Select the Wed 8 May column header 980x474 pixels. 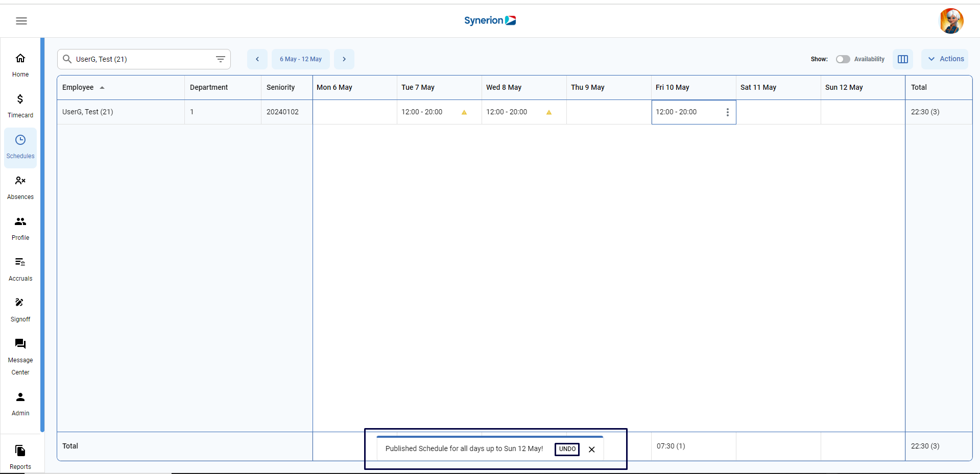coord(524,87)
